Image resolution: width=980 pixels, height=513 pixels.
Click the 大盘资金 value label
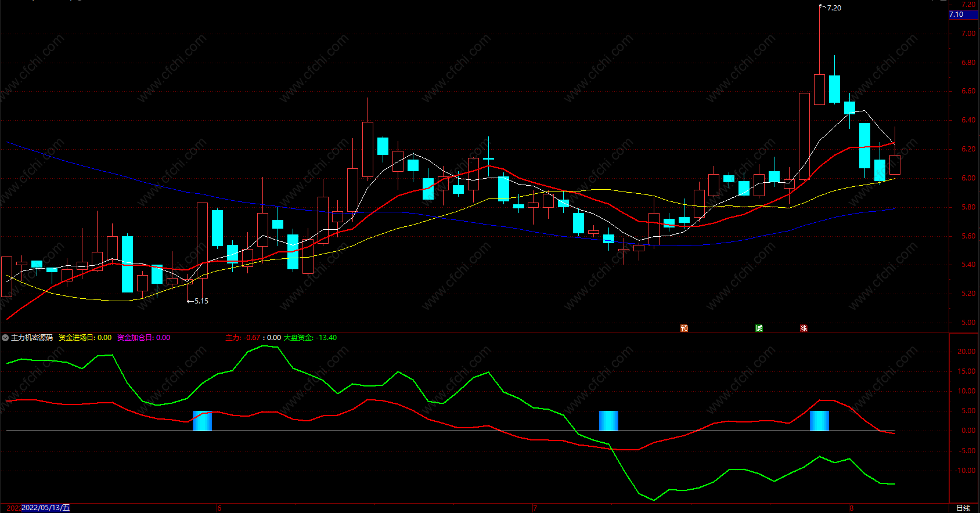pos(310,338)
